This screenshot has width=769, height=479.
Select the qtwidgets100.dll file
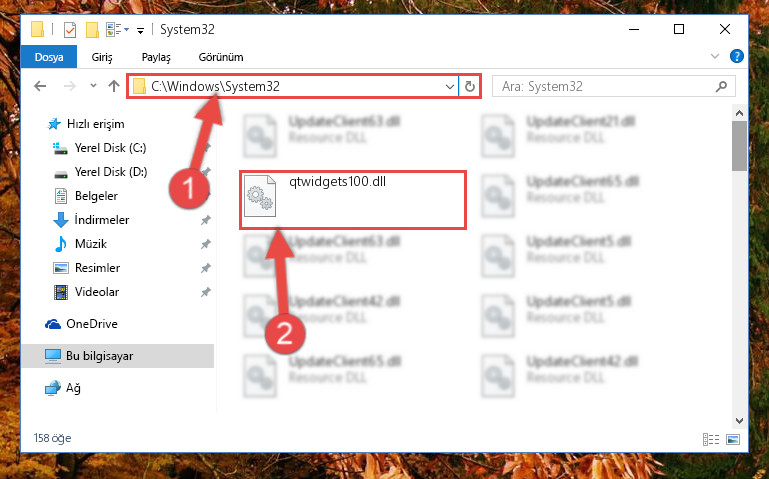point(353,200)
